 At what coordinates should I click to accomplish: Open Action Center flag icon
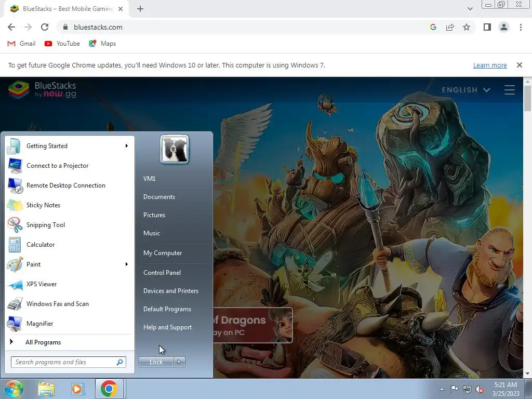pos(454,389)
